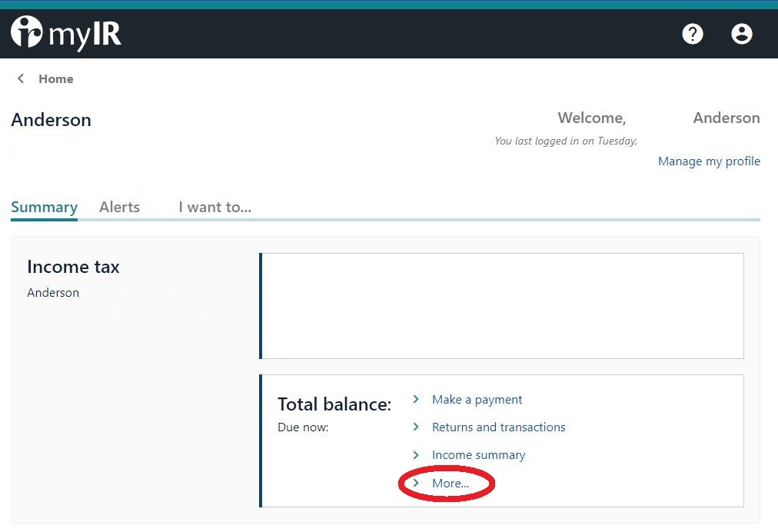
Task: Click the circled More... link
Action: pos(451,484)
